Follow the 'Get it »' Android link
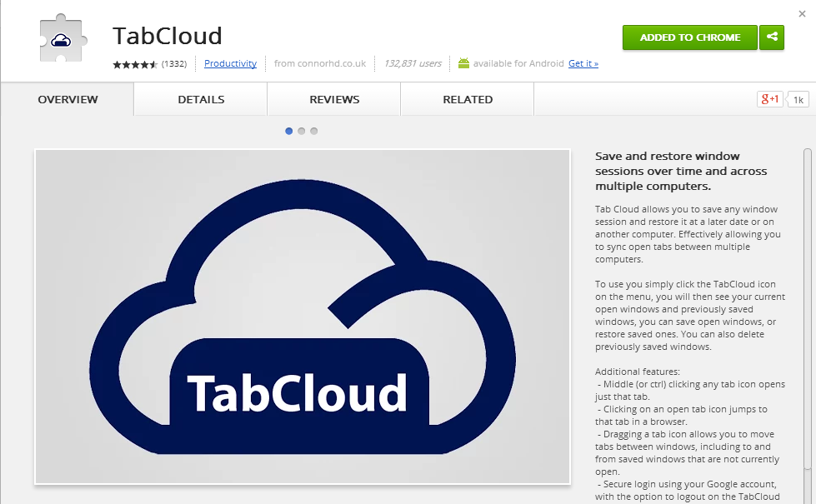Screen dimensions: 816x504 583,63
